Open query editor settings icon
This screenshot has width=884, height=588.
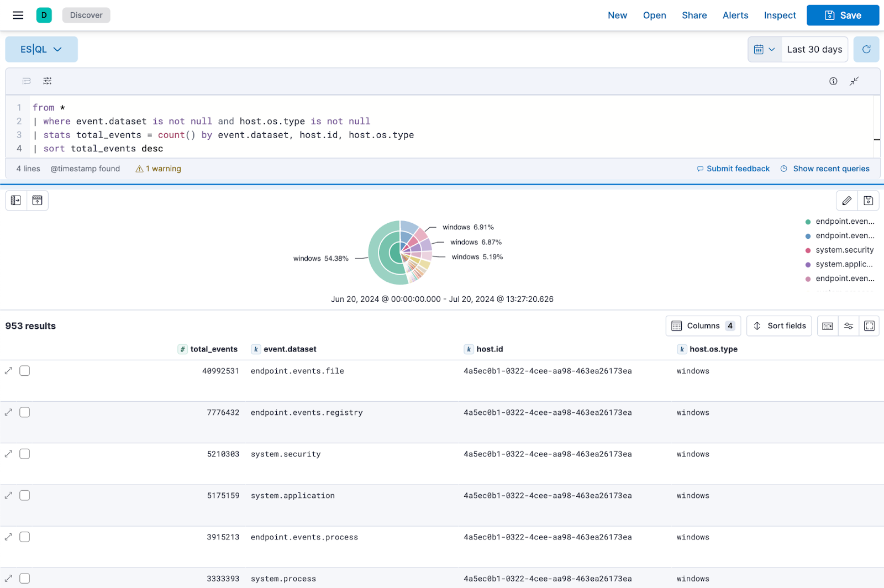pos(48,81)
